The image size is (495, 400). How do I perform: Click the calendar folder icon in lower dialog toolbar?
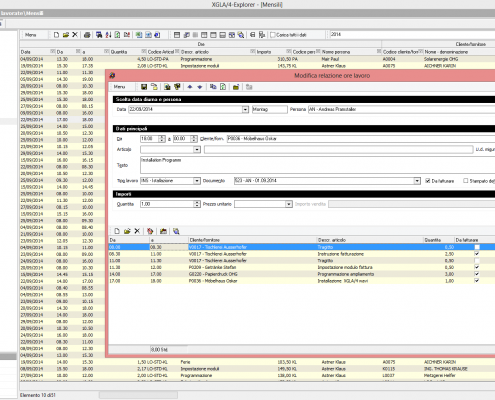point(163,231)
